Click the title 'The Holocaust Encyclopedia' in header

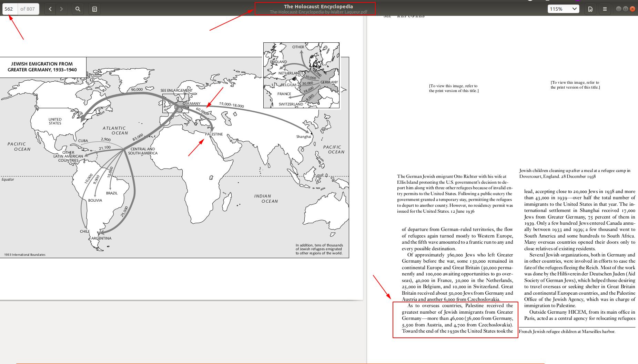(318, 6)
